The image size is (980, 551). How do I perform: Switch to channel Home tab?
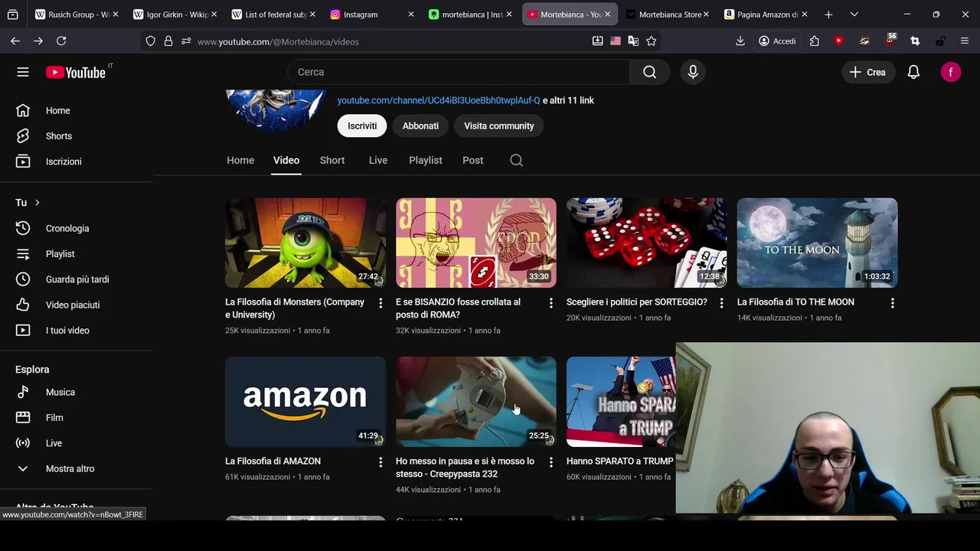tap(240, 160)
